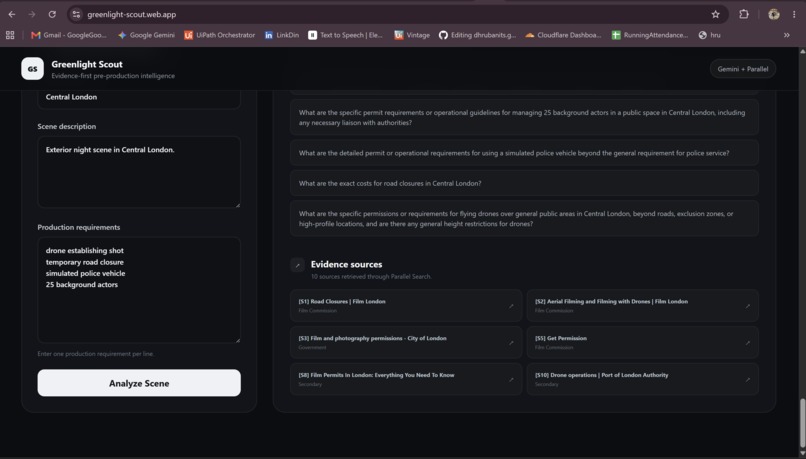Open LinkDin bookmark

tap(282, 35)
